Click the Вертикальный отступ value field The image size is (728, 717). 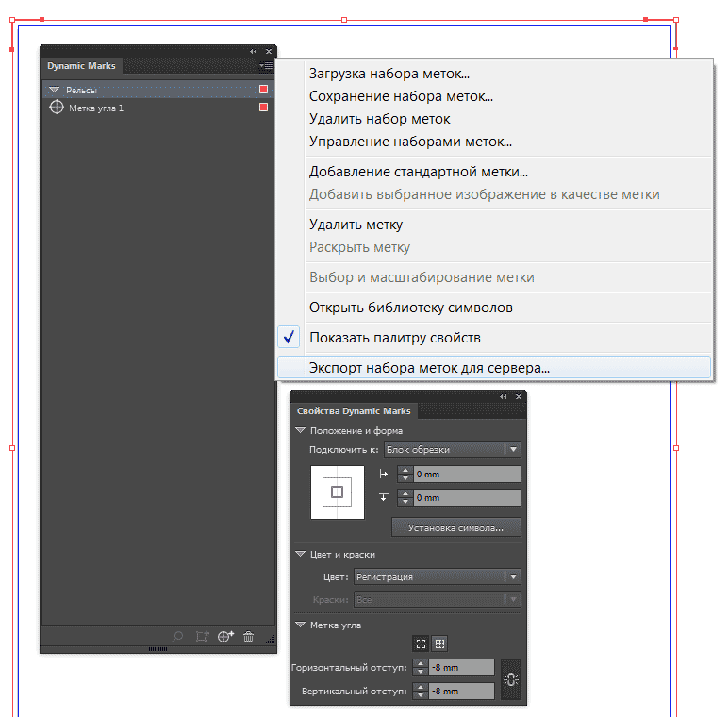[461, 691]
